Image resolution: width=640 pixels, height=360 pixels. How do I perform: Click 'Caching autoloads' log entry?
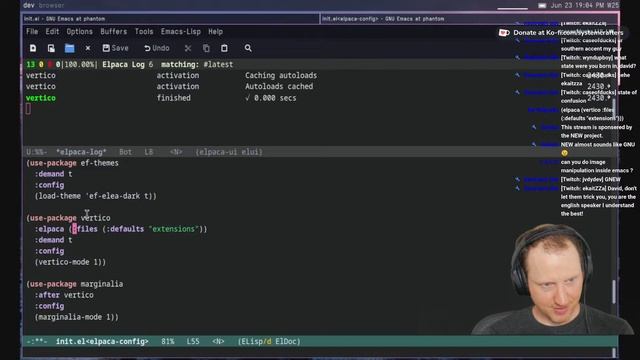281,76
